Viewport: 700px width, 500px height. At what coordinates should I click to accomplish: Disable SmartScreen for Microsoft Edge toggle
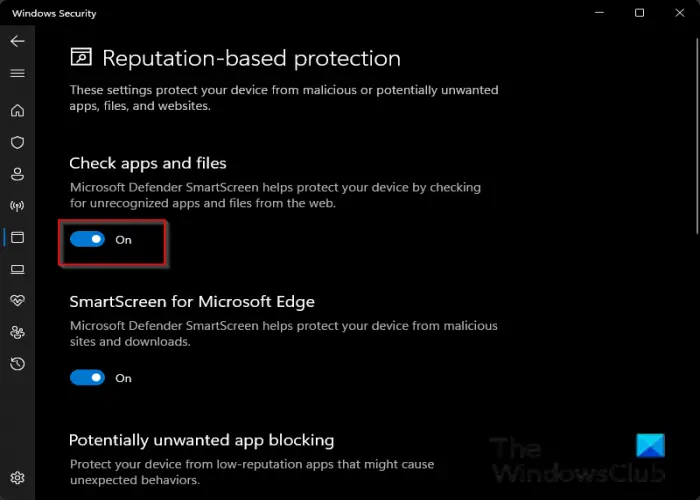(88, 378)
